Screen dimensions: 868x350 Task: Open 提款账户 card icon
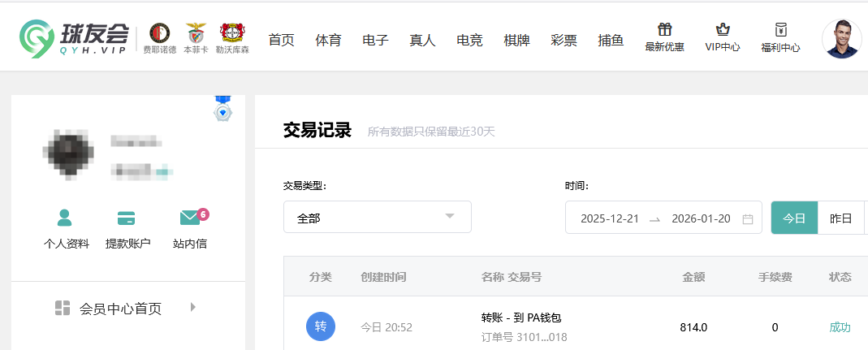click(127, 218)
